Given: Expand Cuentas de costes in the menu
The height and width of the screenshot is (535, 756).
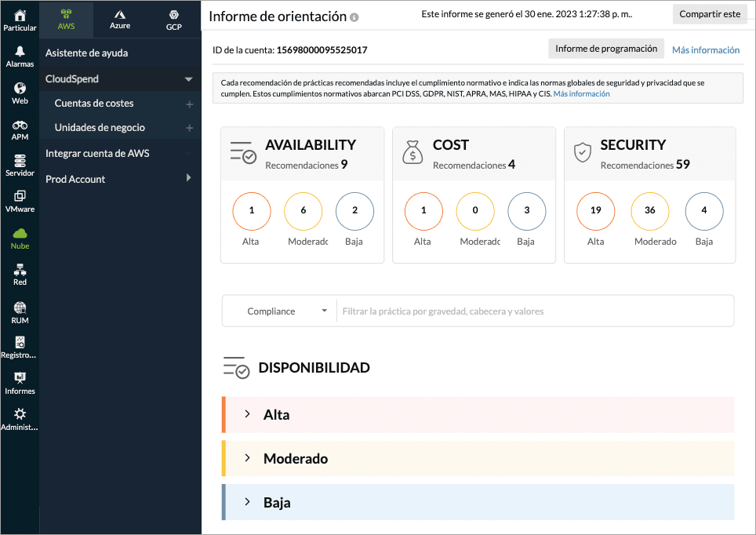Looking at the screenshot, I should pyautogui.click(x=189, y=103).
